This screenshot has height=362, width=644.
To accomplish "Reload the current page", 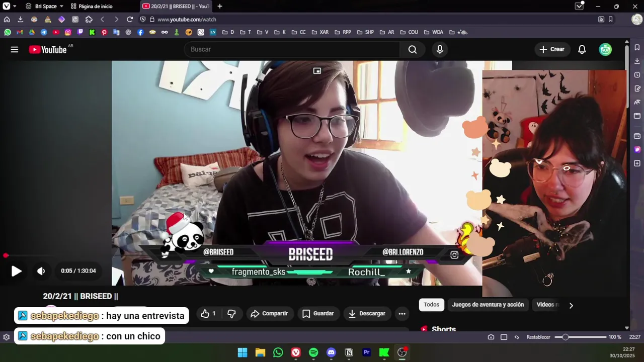I will click(x=130, y=19).
